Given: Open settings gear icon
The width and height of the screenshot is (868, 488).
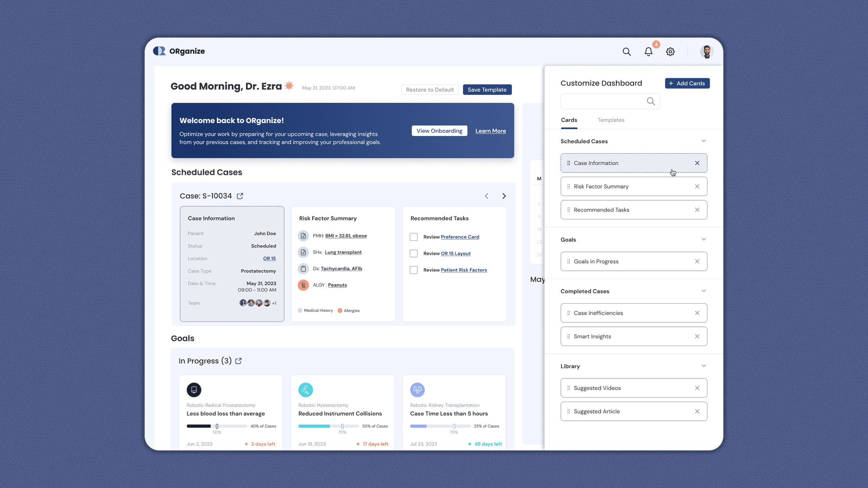Looking at the screenshot, I should click(670, 52).
